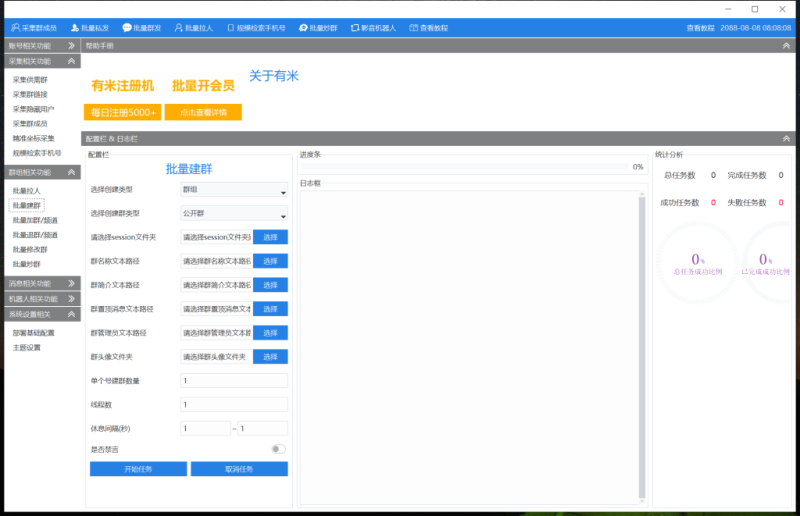Click the 总任务成功比例 circular gauge
Screen dimensions: 800x516
(x=697, y=263)
